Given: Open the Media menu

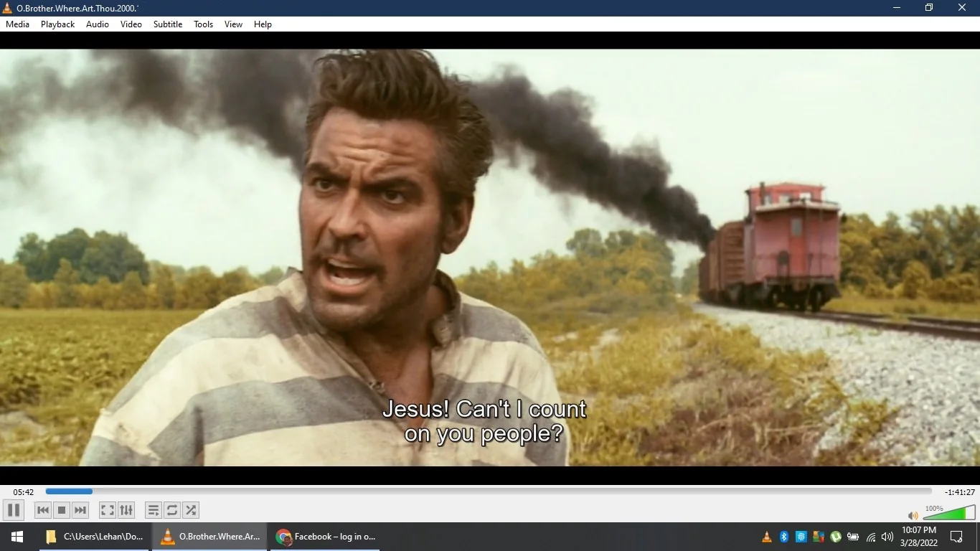Looking at the screenshot, I should [x=18, y=24].
